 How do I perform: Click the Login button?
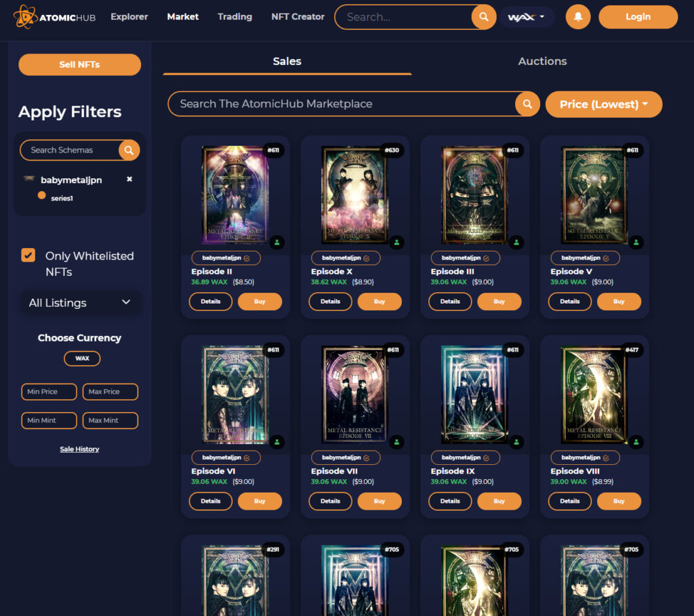[638, 17]
